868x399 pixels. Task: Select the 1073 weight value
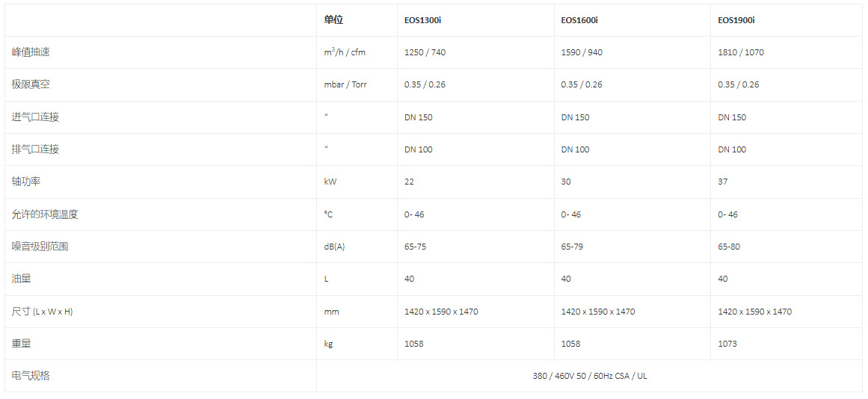(727, 344)
